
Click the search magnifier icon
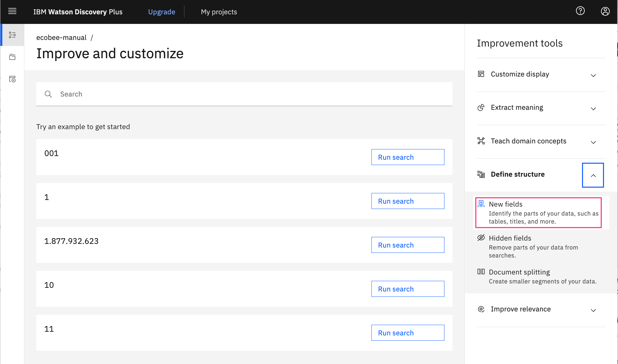(x=48, y=94)
